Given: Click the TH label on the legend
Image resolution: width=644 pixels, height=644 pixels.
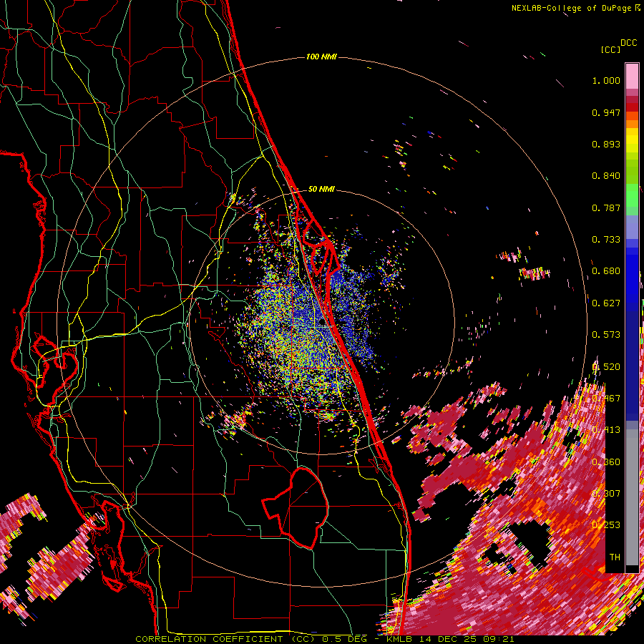Looking at the screenshot, I should [x=615, y=557].
